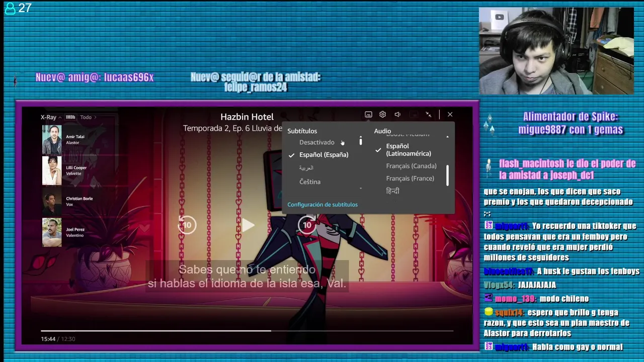Select Español (Latinoamérica) audio

409,150
